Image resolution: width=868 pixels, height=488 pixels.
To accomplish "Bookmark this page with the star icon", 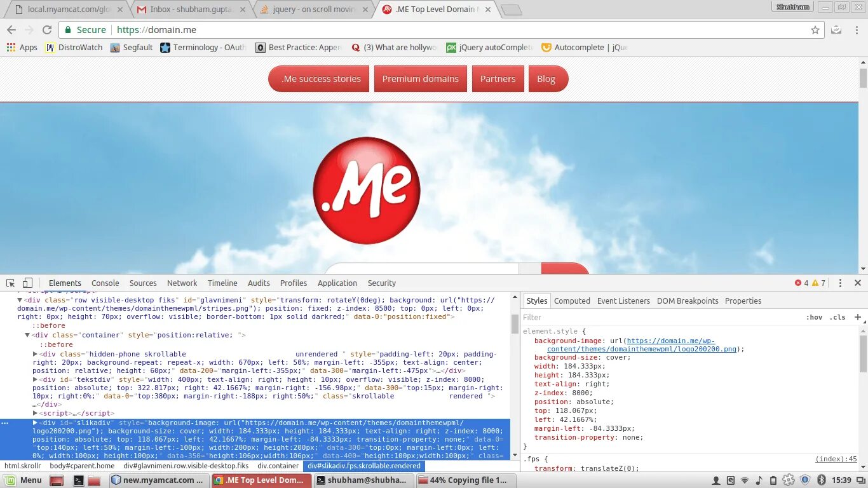I will (x=815, y=30).
